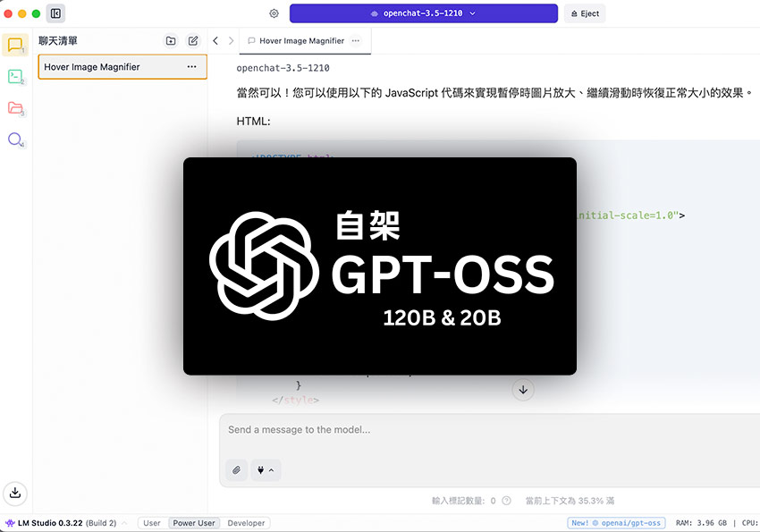Open the New openai/gpt-oss announcement

point(616,523)
